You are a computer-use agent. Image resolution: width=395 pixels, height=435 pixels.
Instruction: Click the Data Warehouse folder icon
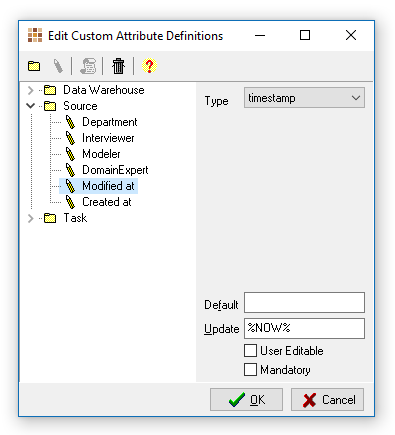click(50, 90)
